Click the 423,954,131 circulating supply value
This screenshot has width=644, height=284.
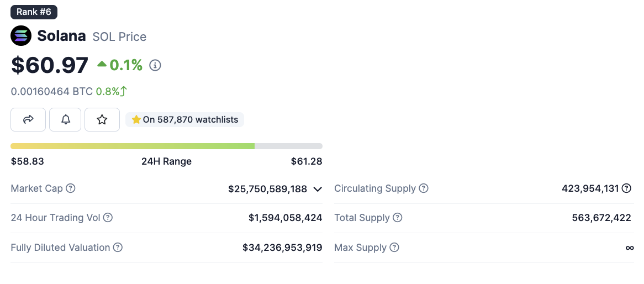click(590, 188)
